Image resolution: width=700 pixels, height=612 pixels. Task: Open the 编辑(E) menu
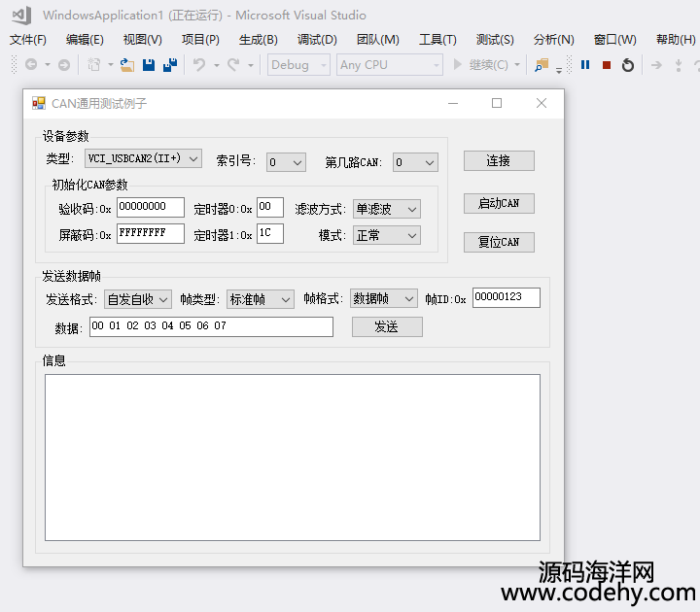(x=85, y=40)
